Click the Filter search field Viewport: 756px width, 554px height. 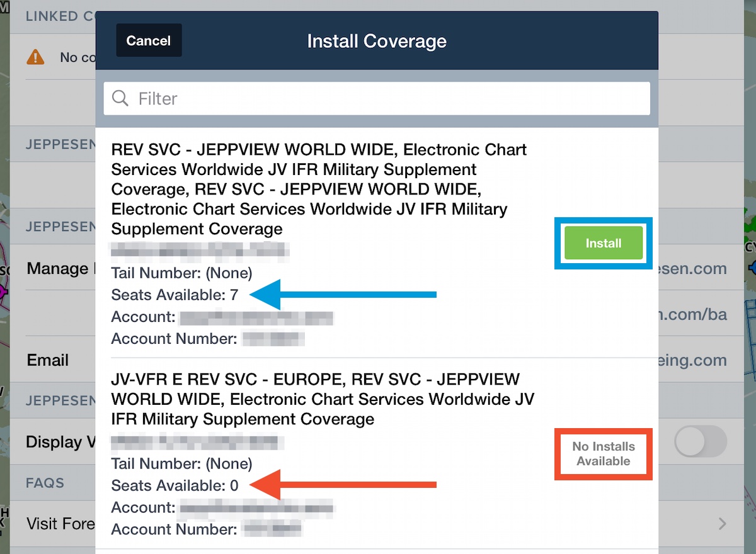(x=377, y=98)
